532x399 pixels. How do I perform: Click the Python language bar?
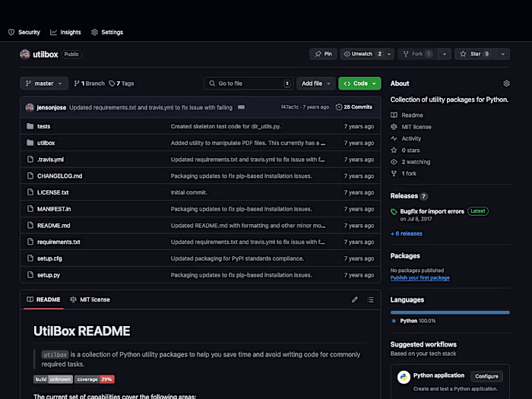click(450, 312)
